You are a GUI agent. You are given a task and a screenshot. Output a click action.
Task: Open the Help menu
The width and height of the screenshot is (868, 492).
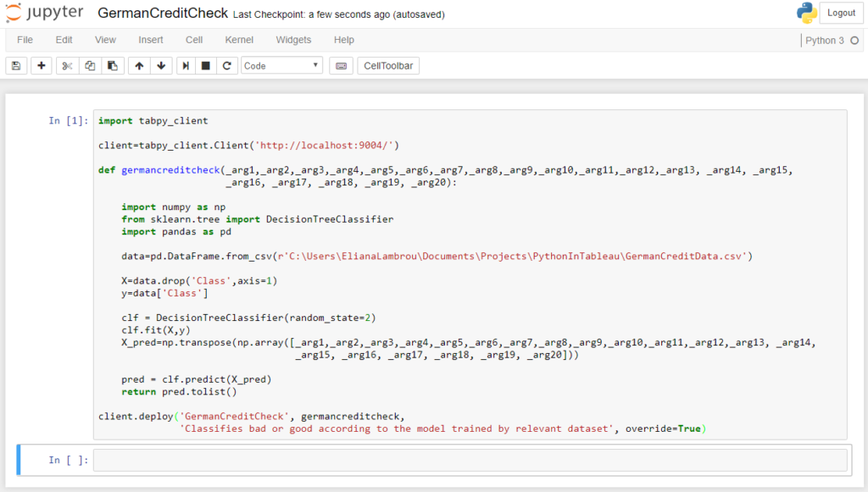click(344, 40)
